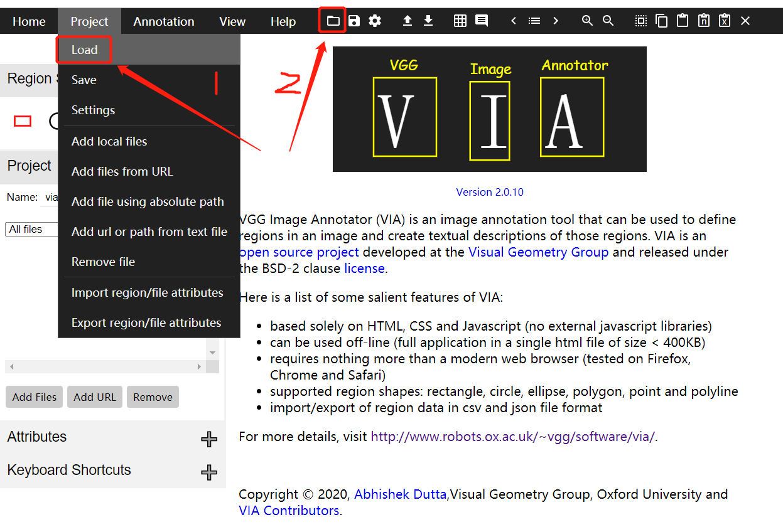Expand the Attributes panel

coord(208,439)
